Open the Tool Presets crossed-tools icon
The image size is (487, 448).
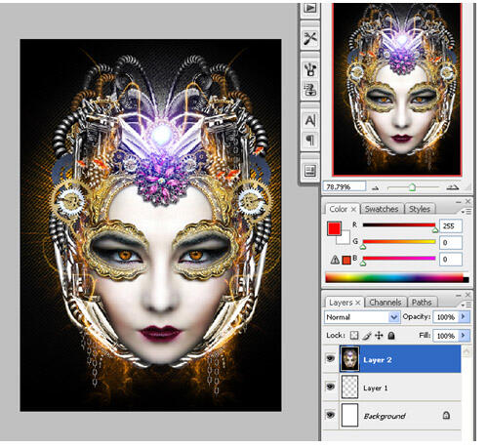[x=309, y=38]
